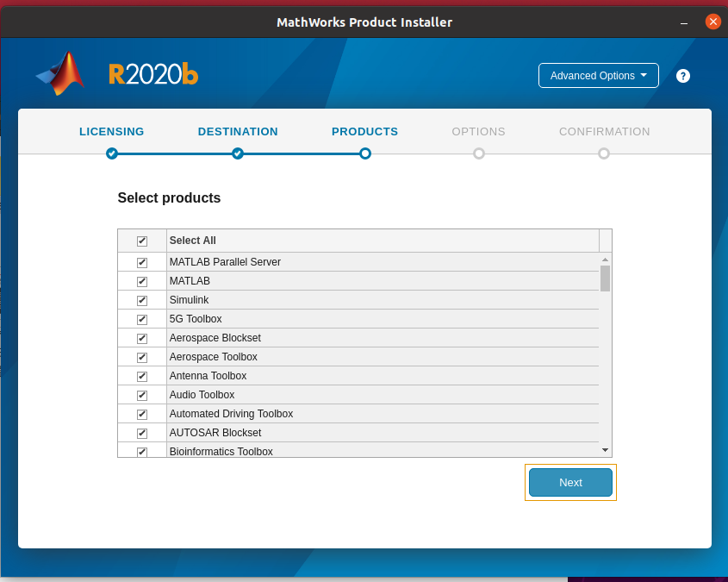Select the MATLAB Parallel Server row text
Image resolution: width=728 pixels, height=582 pixels.
[225, 262]
